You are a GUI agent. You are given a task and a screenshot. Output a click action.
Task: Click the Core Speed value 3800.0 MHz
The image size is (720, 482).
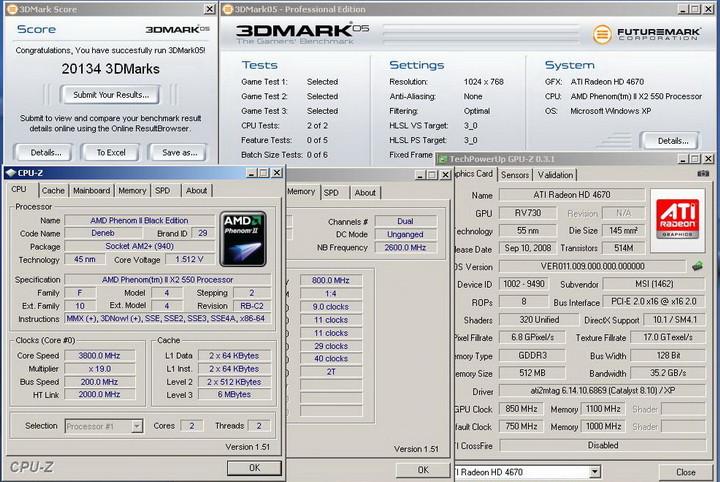[100, 355]
